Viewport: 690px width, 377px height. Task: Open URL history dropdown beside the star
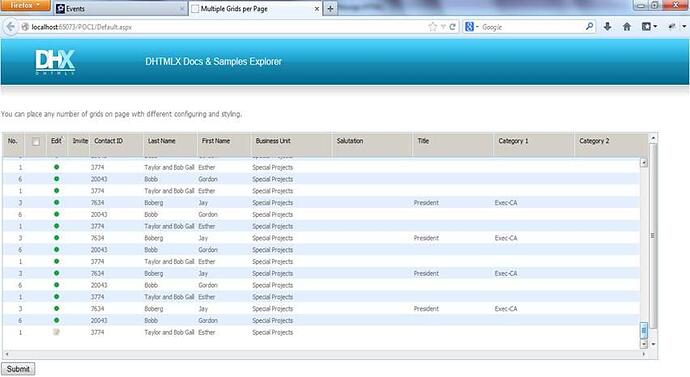[443, 27]
